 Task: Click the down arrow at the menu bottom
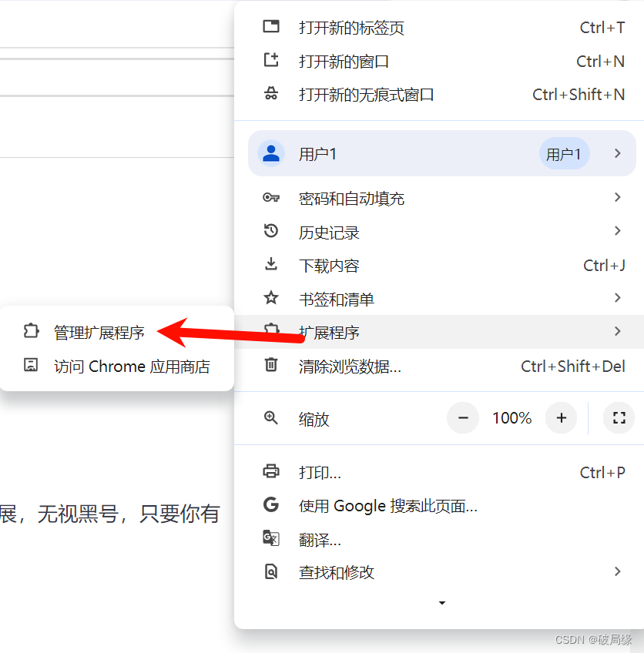(x=441, y=603)
